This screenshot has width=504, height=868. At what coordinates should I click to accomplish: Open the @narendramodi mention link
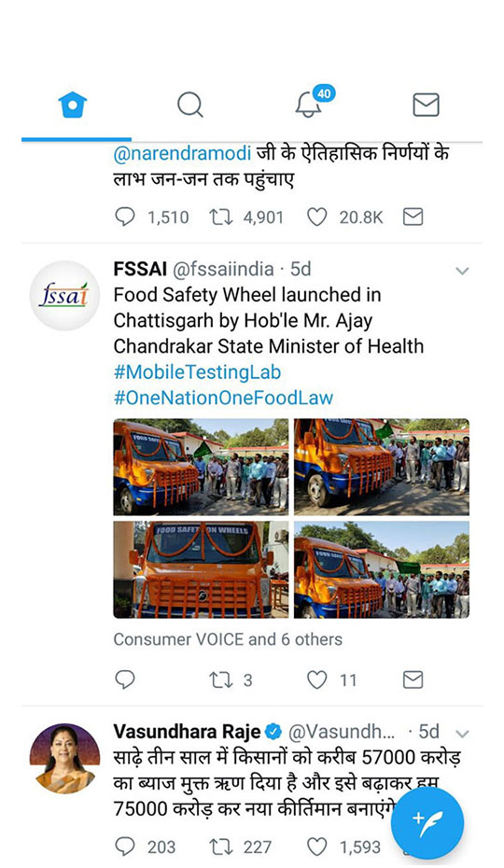182,153
